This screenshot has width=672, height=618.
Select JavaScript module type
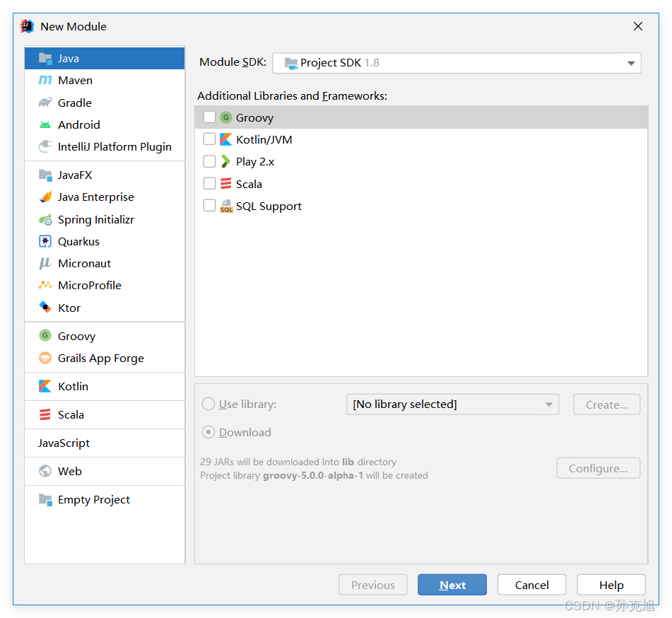pos(105,443)
